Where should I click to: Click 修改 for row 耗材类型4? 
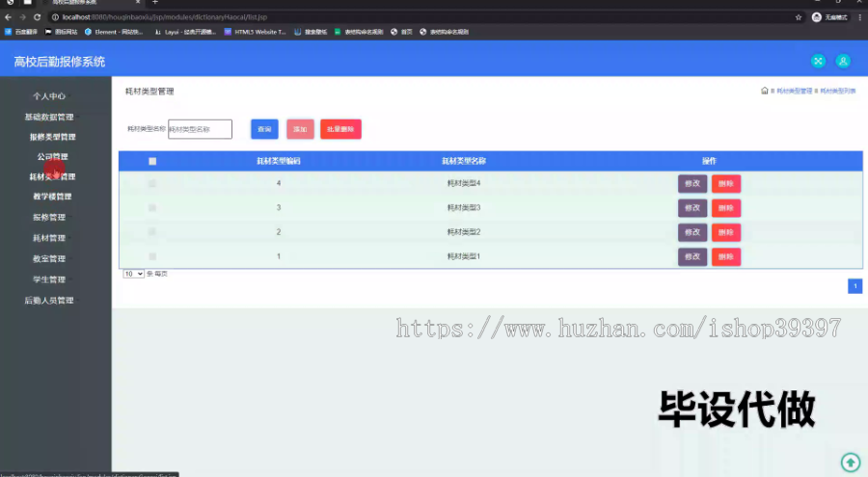692,183
